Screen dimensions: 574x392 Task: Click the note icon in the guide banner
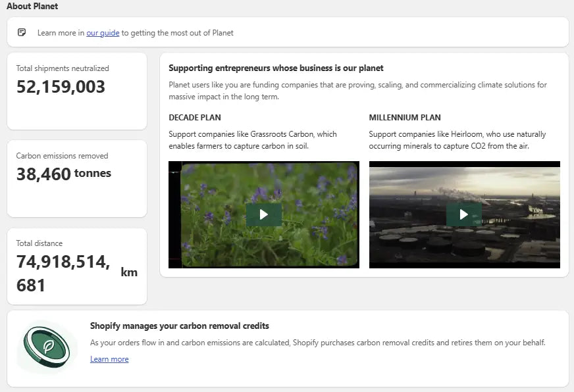22,32
